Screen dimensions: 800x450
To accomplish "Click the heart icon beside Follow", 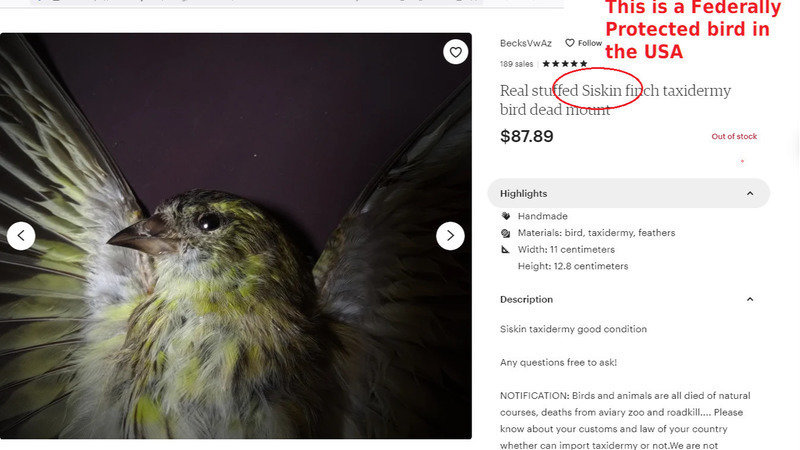I will pos(570,43).
